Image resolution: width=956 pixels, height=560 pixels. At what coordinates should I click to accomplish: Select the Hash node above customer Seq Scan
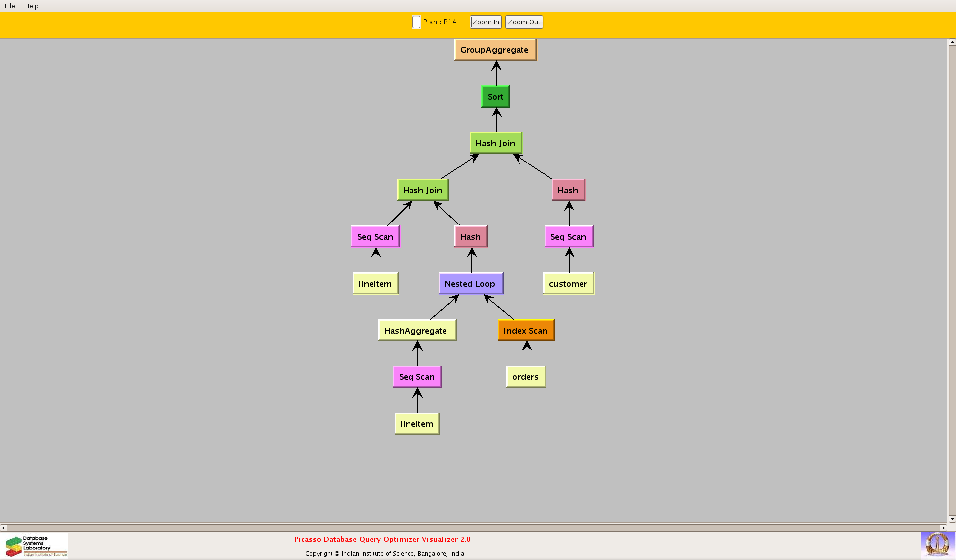coord(568,190)
